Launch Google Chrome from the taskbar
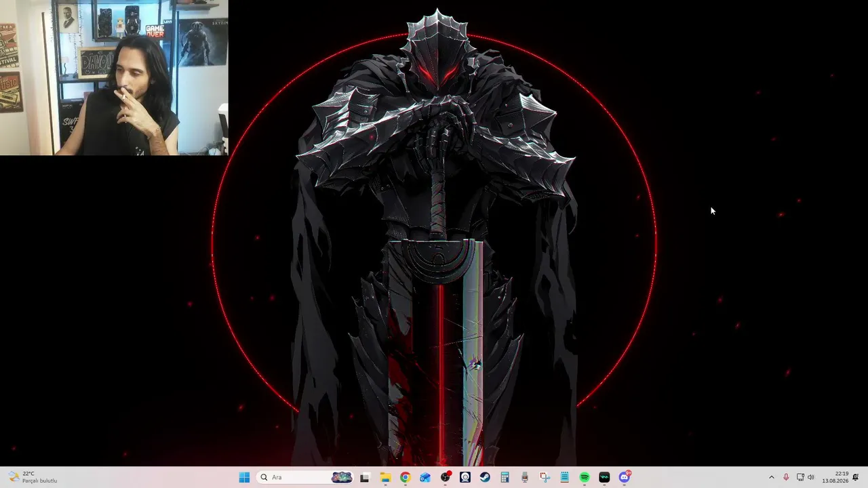The image size is (868, 488). coord(405,477)
